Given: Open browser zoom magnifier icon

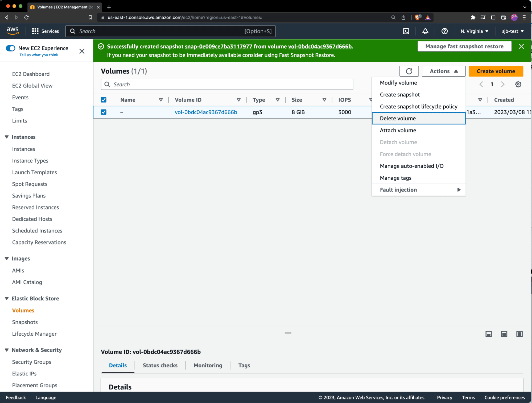Looking at the screenshot, I should coord(393,18).
